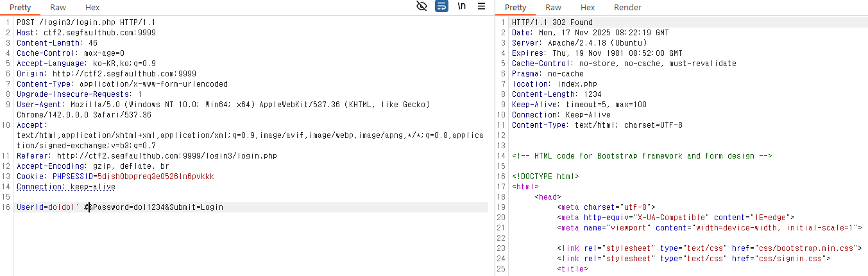Image resolution: width=868 pixels, height=276 pixels.
Task: Open the response Render tab
Action: [x=627, y=8]
